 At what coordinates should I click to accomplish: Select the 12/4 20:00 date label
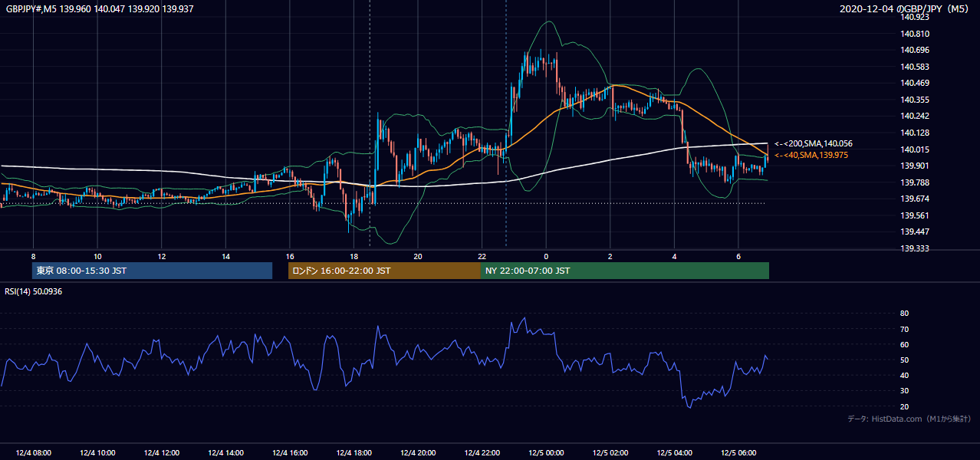tap(417, 452)
